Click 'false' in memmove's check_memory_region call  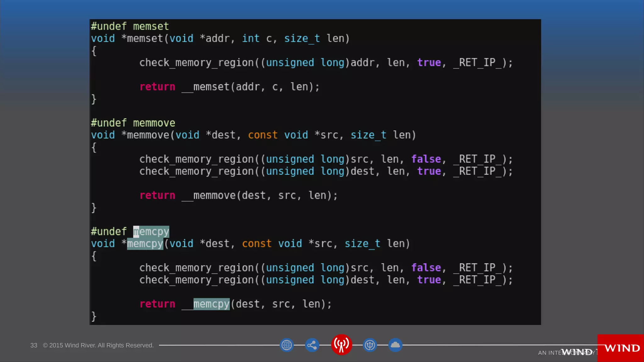[x=426, y=159]
